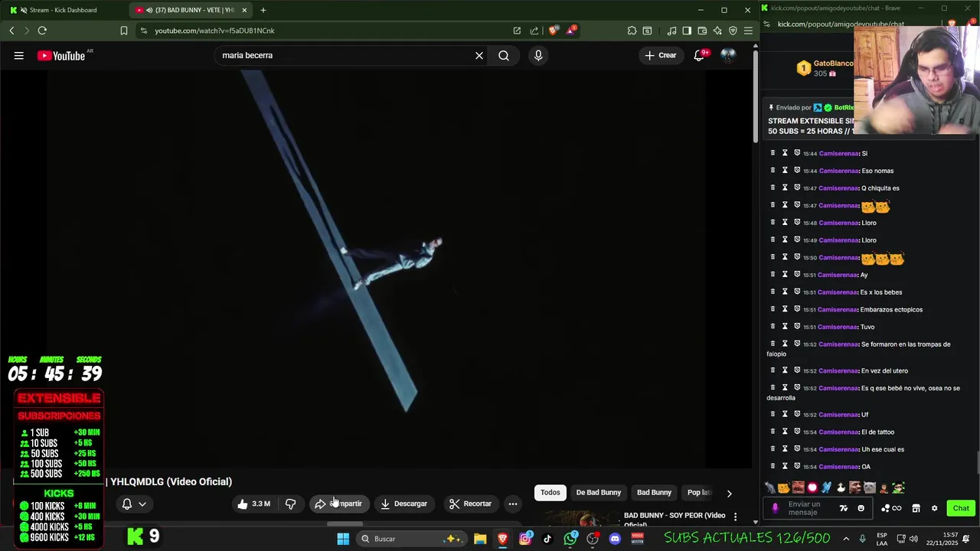Open Brave VPN shield icon
This screenshot has height=551, width=980.
(x=733, y=31)
